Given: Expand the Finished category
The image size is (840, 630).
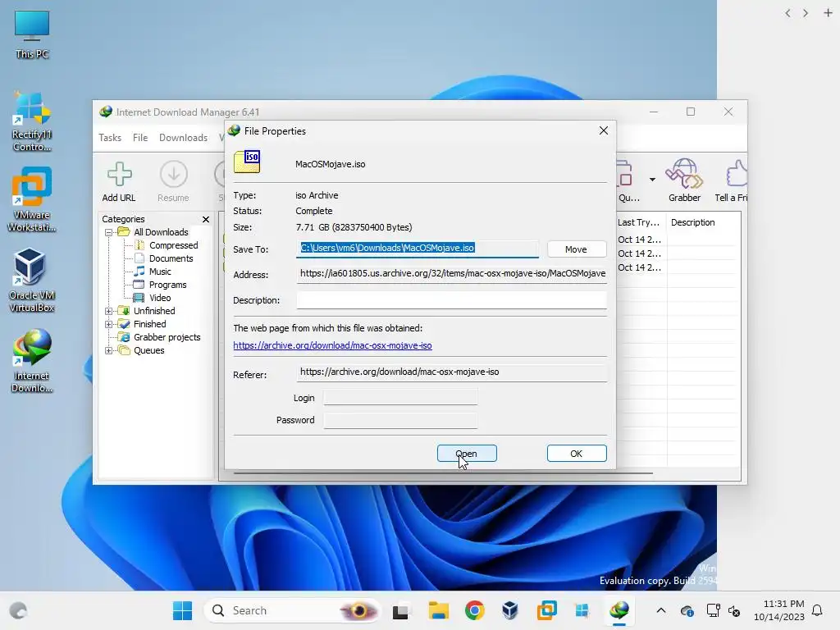Looking at the screenshot, I should (109, 324).
